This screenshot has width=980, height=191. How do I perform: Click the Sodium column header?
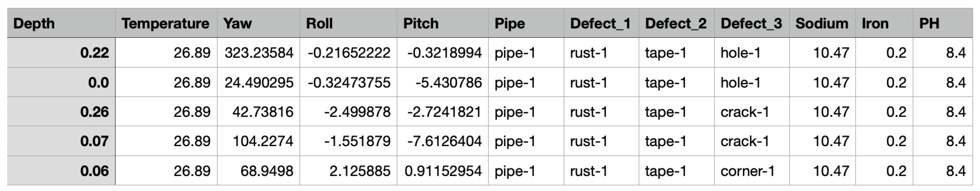pos(822,24)
